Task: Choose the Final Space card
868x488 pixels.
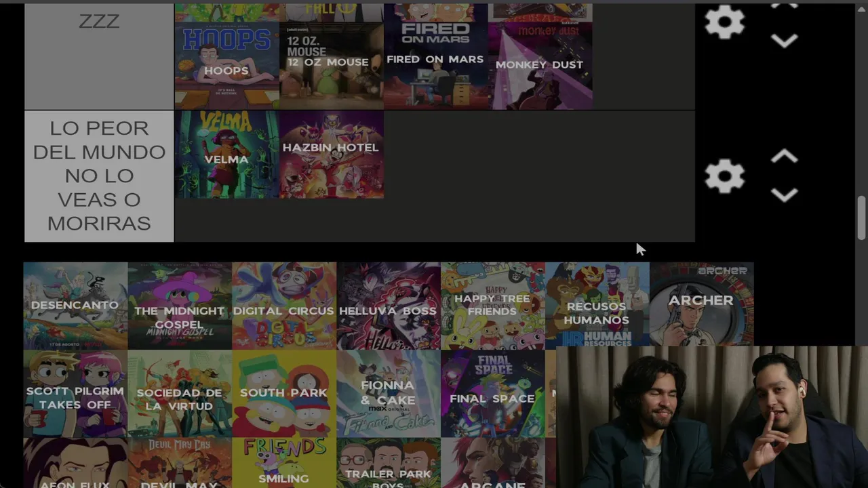Action: point(493,393)
